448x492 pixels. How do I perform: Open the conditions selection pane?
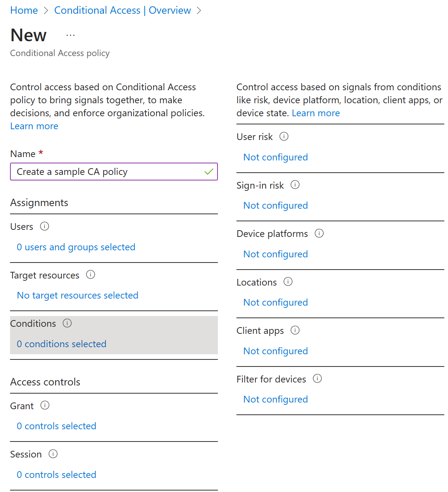coord(61,344)
